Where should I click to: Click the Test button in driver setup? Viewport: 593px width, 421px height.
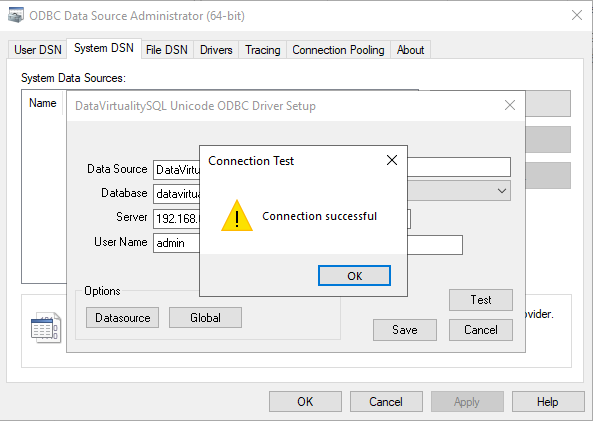(481, 300)
